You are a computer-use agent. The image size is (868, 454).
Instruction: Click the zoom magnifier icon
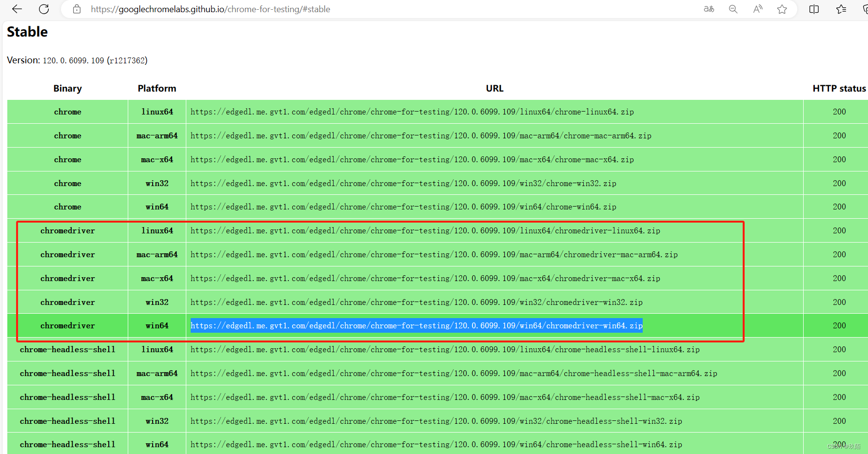733,9
